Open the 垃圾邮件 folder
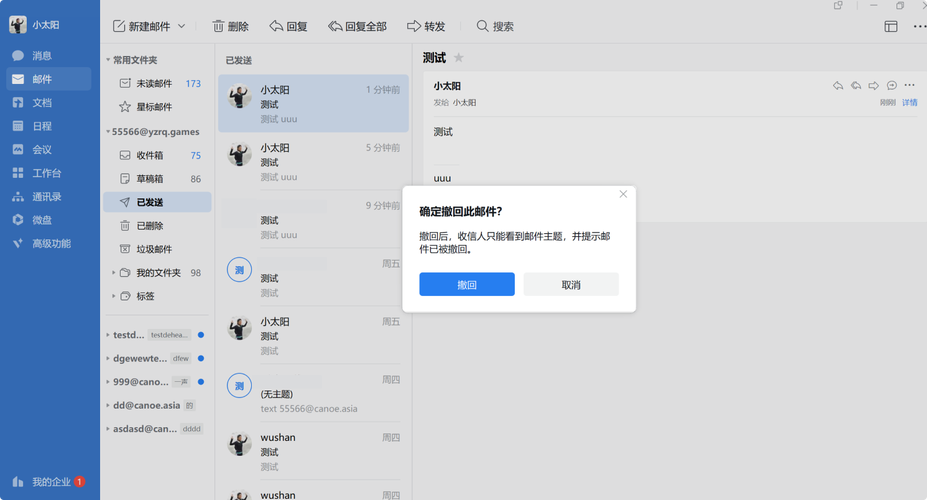Viewport: 927px width, 500px height. (157, 249)
